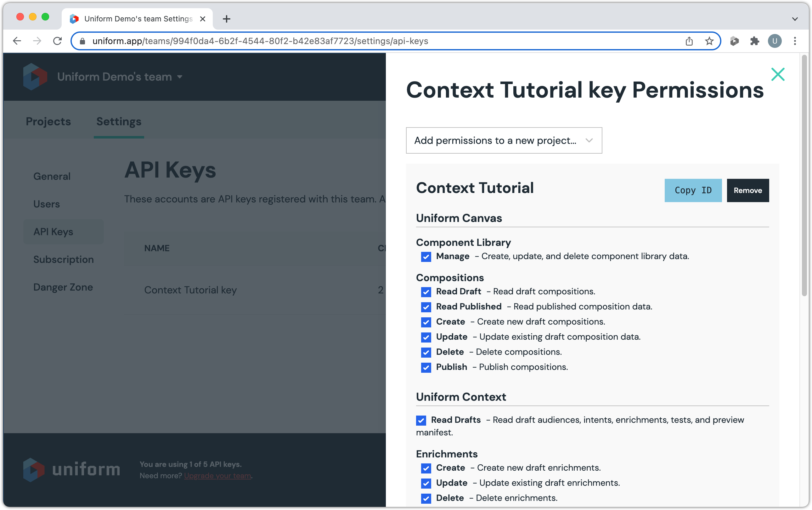Click the back navigation arrow
812x510 pixels.
pos(17,41)
